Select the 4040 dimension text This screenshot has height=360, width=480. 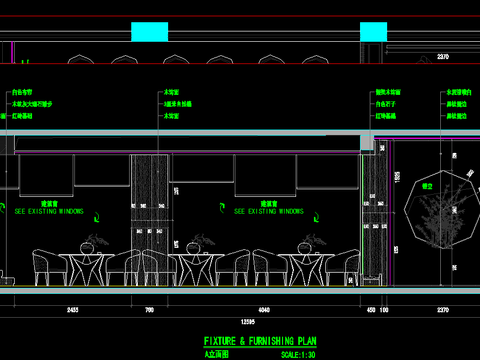(264, 310)
